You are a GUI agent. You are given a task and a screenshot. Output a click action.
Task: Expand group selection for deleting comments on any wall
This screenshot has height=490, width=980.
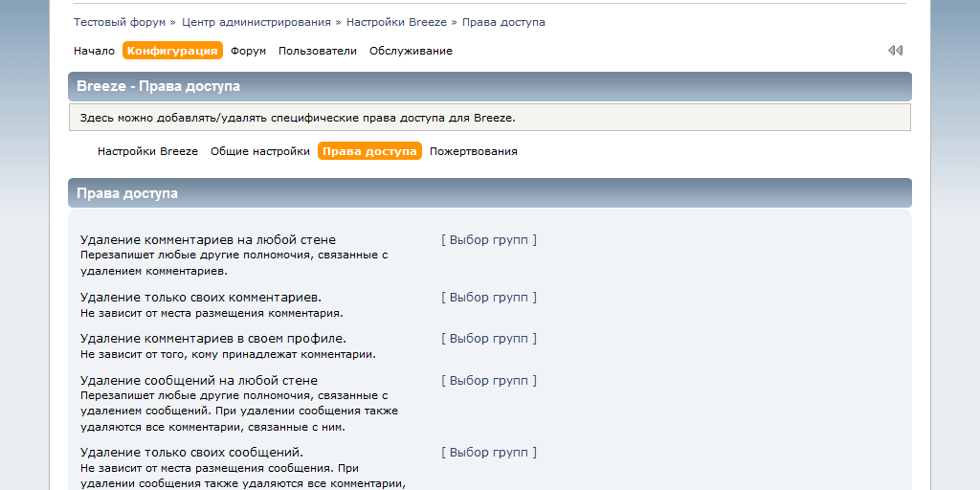(x=489, y=240)
